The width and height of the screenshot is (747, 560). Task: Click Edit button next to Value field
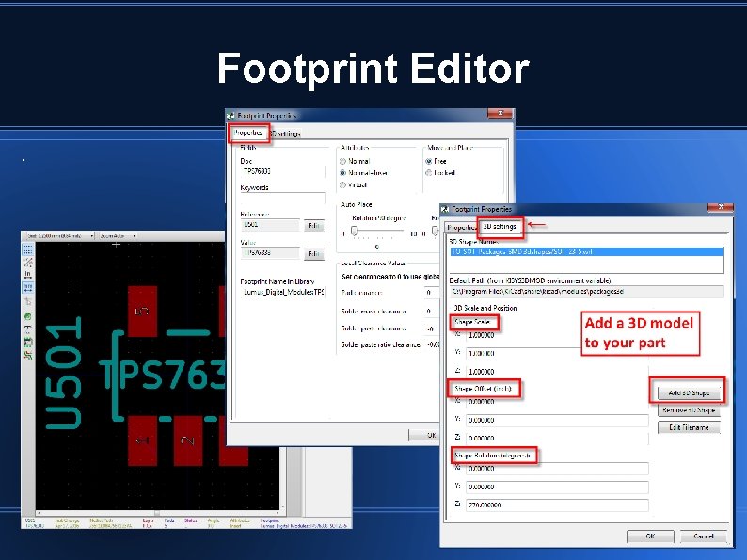coord(313,253)
